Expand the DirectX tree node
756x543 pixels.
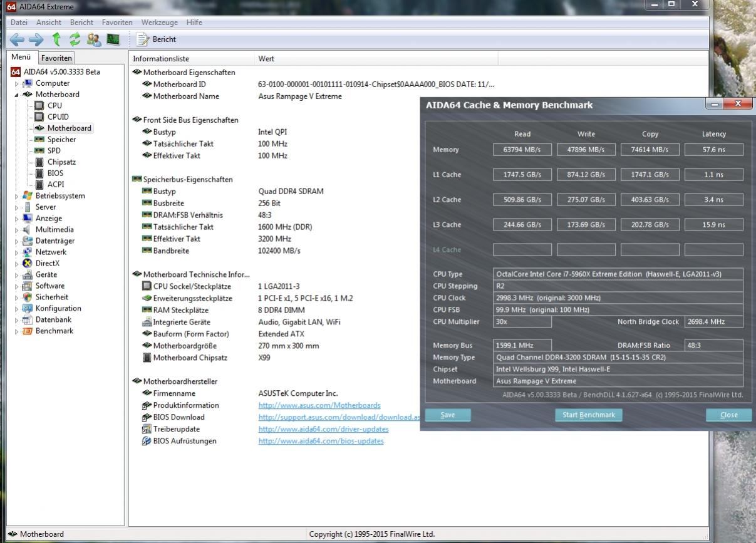coord(17,264)
